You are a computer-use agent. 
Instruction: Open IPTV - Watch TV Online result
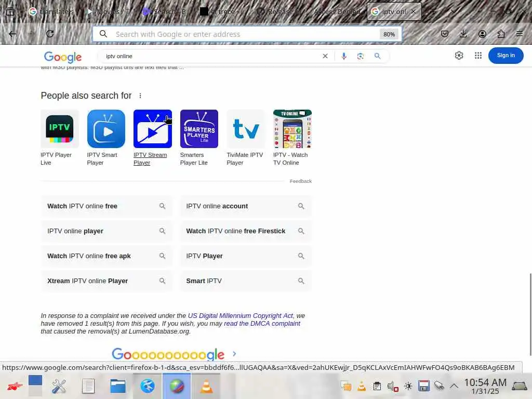click(292, 129)
